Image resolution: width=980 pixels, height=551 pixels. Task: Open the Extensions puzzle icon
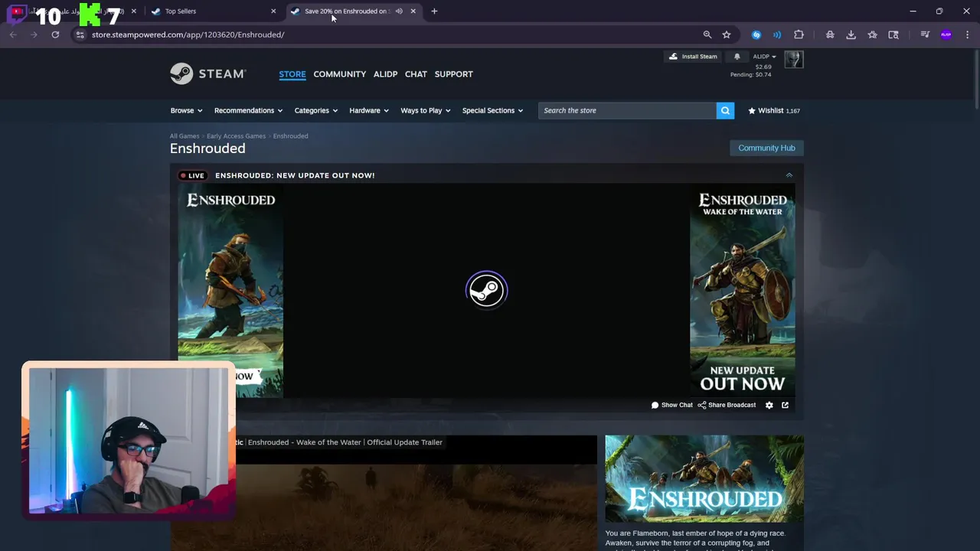tap(799, 34)
